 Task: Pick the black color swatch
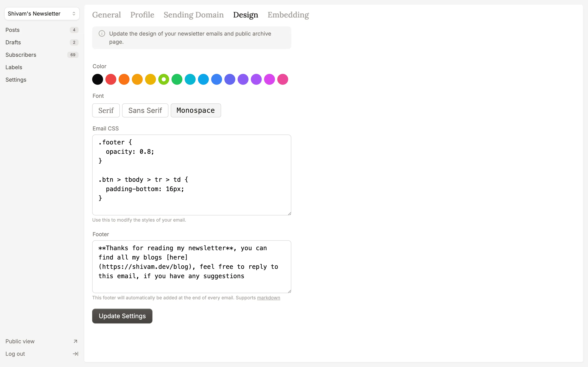(97, 79)
